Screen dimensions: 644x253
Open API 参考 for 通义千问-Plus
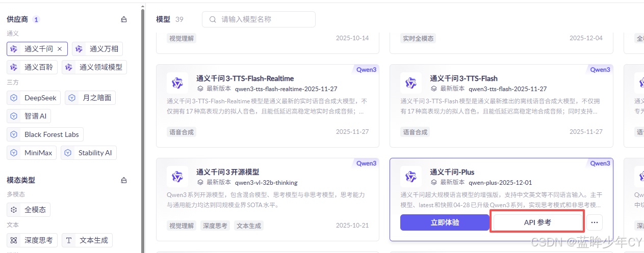click(537, 222)
